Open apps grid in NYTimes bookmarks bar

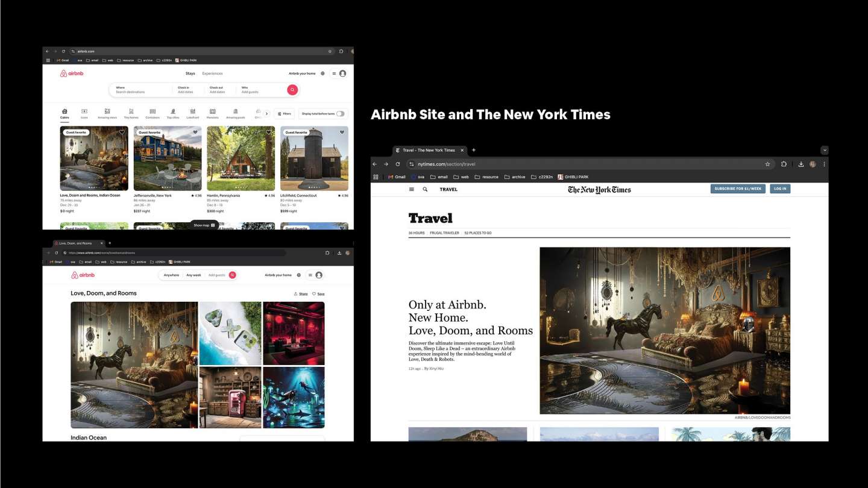376,177
